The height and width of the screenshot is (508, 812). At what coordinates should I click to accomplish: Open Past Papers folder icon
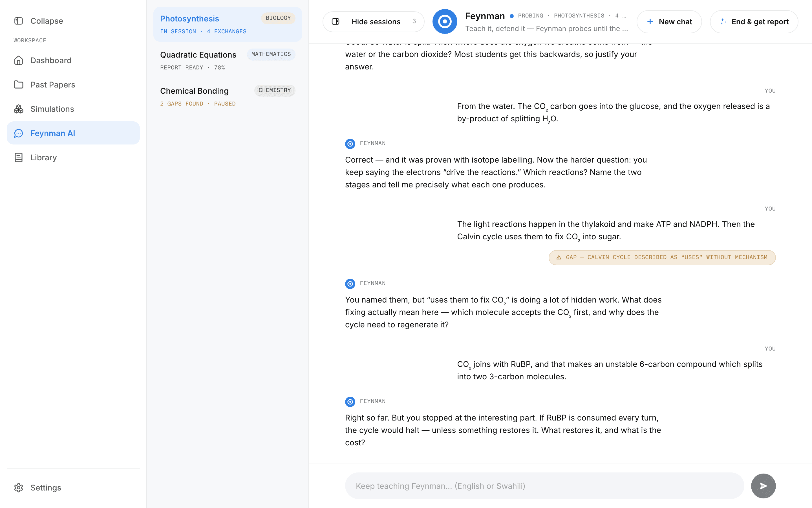click(x=18, y=85)
